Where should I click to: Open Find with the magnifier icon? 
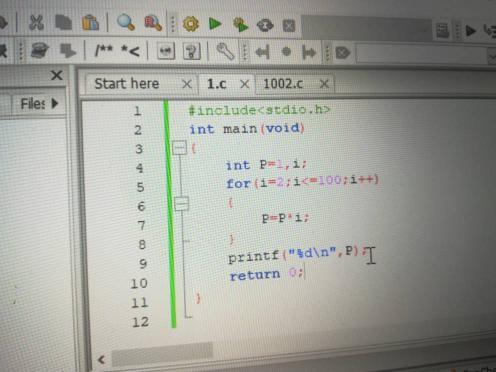(x=126, y=23)
